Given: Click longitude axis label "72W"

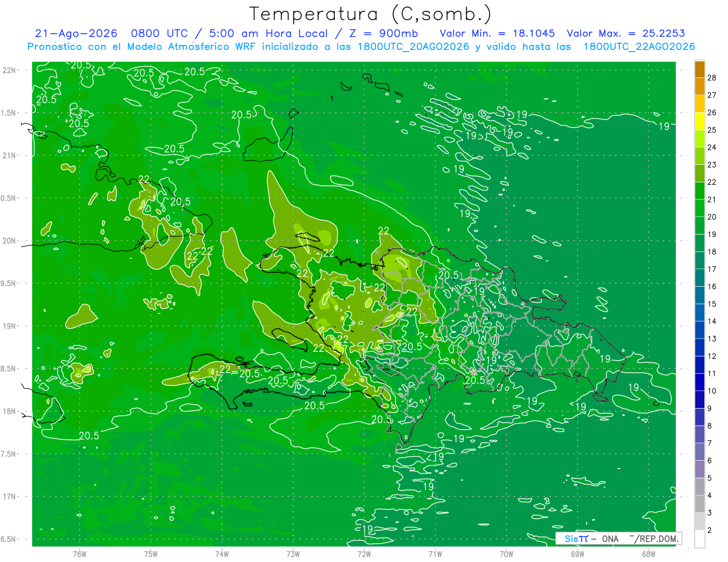Looking at the screenshot, I should pyautogui.click(x=364, y=554).
